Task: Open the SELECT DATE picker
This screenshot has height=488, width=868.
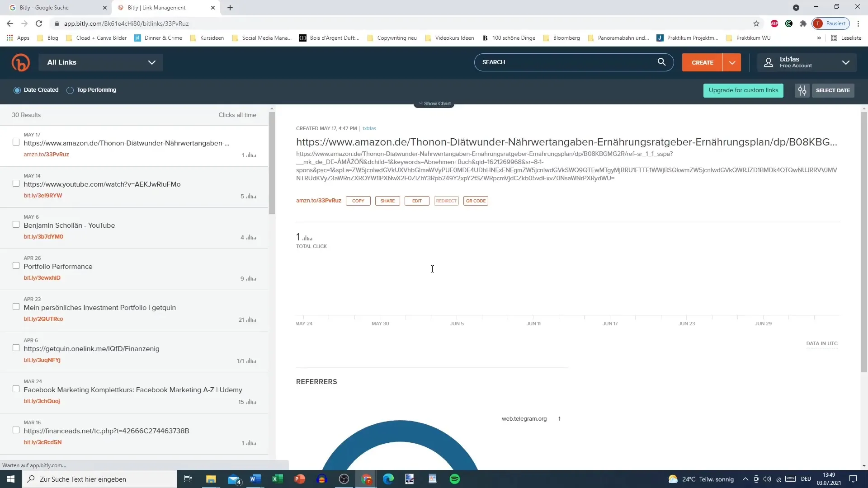Action: pyautogui.click(x=833, y=90)
